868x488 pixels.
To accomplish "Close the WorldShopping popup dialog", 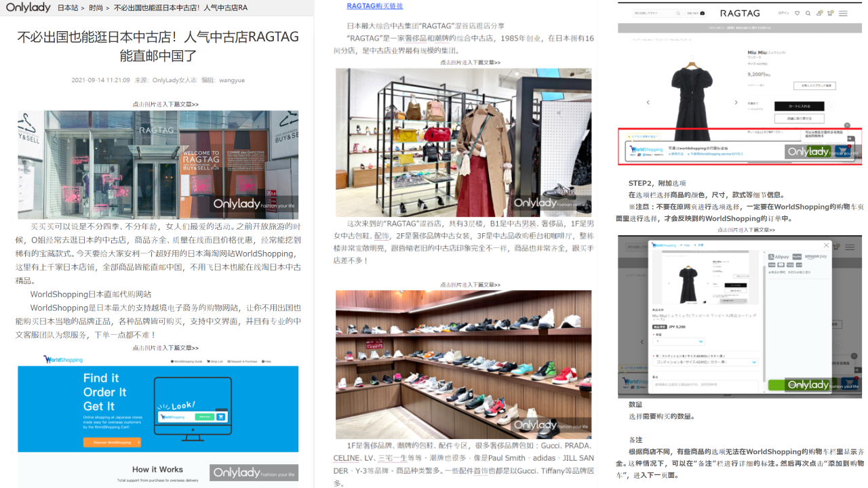I will click(x=826, y=245).
